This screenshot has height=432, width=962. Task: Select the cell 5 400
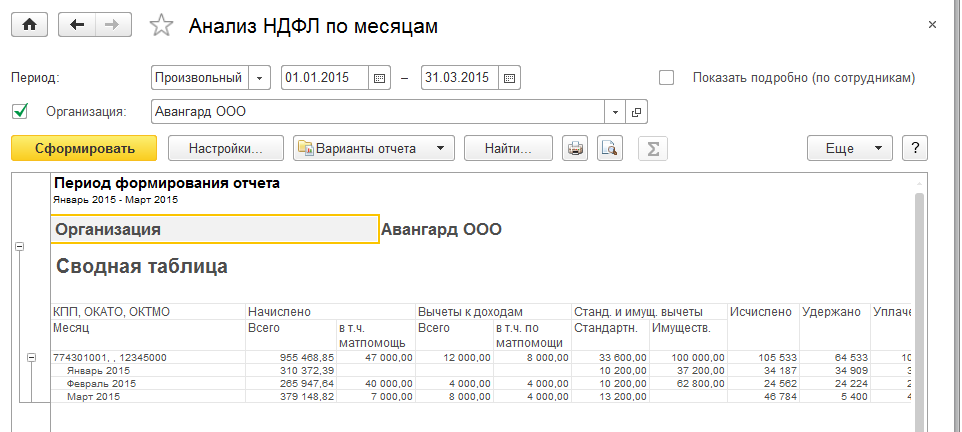click(x=835, y=396)
